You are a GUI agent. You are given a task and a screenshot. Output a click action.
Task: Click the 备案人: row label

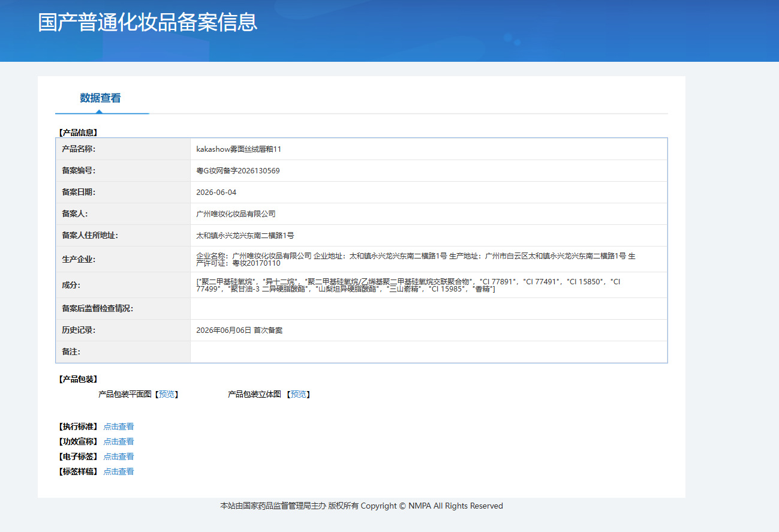click(x=75, y=214)
